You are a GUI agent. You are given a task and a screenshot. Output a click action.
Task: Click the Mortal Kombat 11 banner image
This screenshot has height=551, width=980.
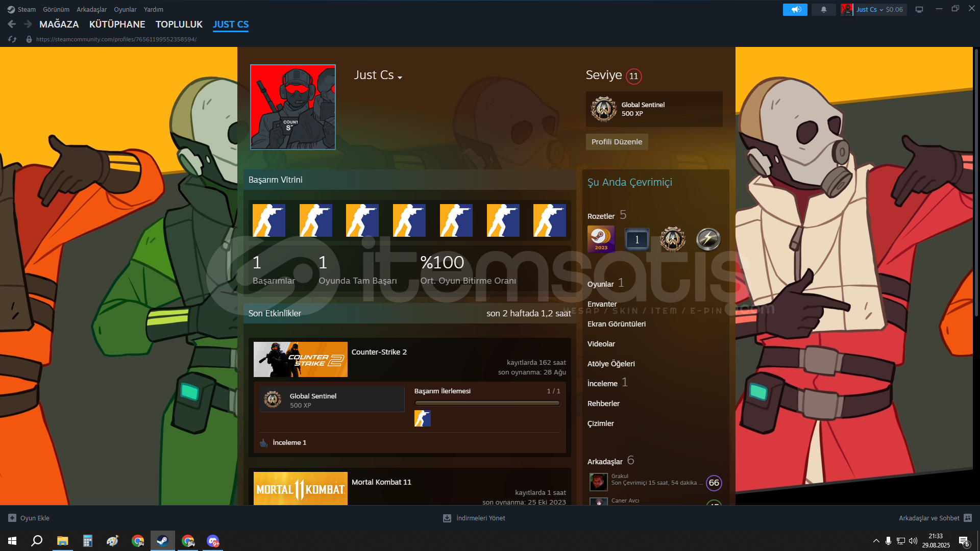click(301, 488)
